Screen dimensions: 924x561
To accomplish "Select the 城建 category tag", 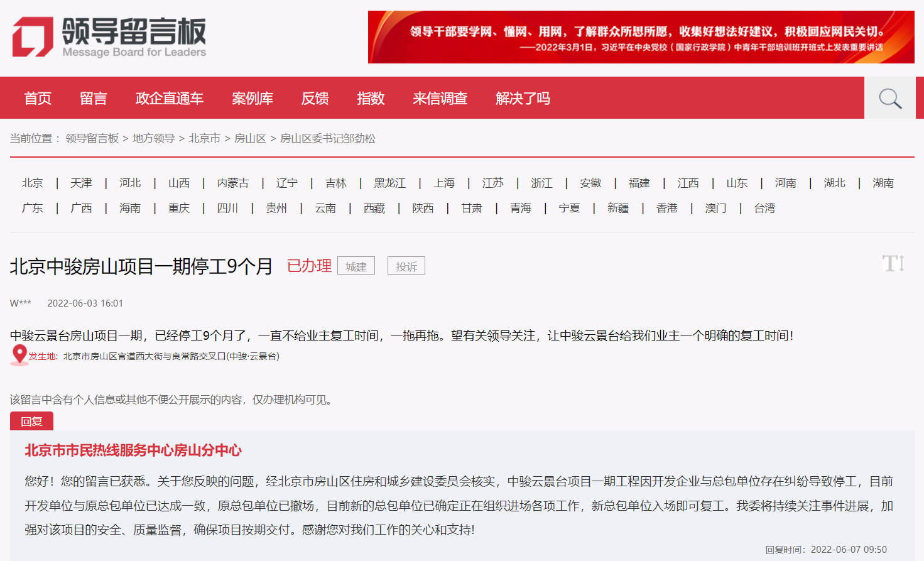I will 356,266.
